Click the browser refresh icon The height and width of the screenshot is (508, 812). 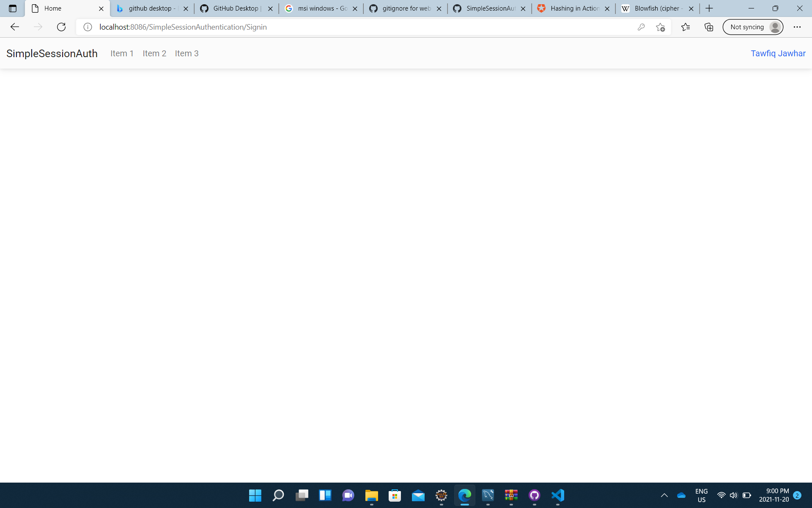[x=61, y=27]
